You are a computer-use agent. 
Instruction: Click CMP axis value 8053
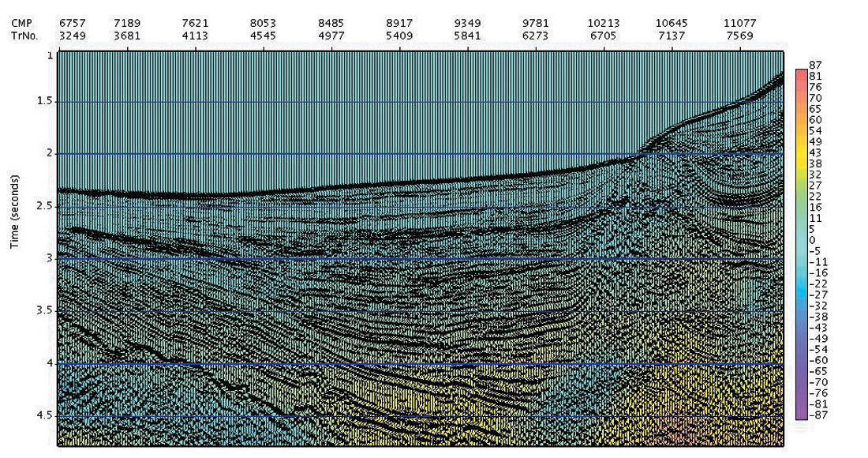point(263,23)
